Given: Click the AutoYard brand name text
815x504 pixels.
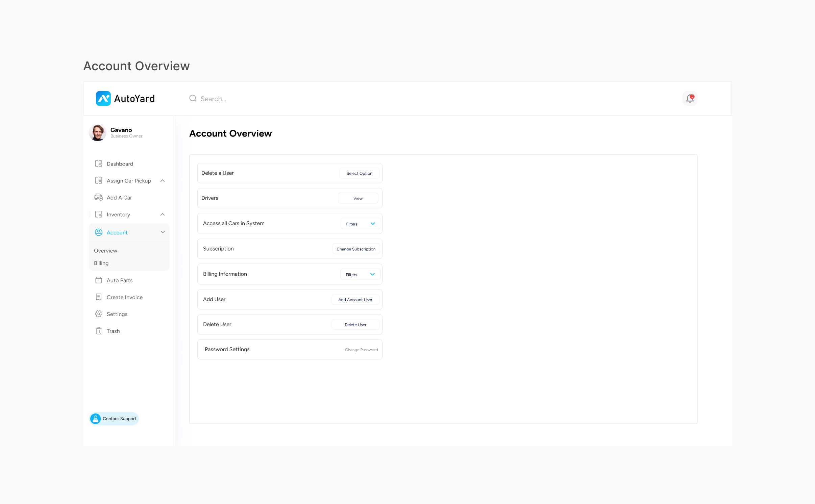Looking at the screenshot, I should [x=134, y=99].
